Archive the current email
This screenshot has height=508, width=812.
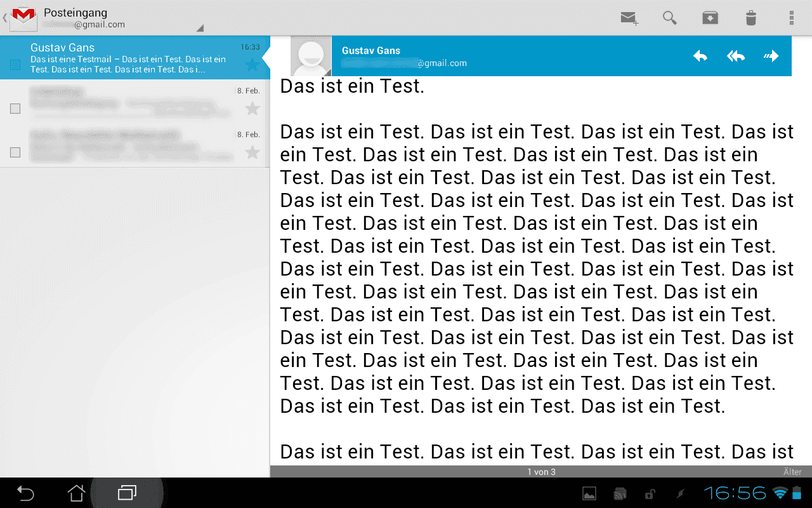click(710, 18)
